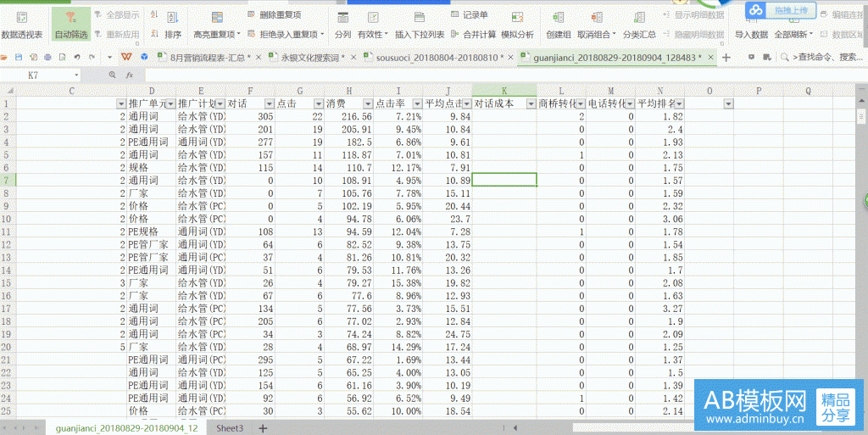This screenshot has height=435, width=868.
Task: Click the Name Box showing K7
Action: point(41,75)
